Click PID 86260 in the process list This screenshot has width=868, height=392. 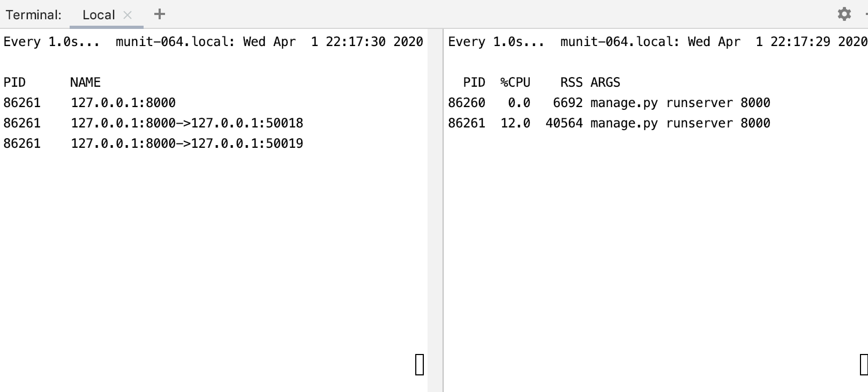(x=467, y=103)
